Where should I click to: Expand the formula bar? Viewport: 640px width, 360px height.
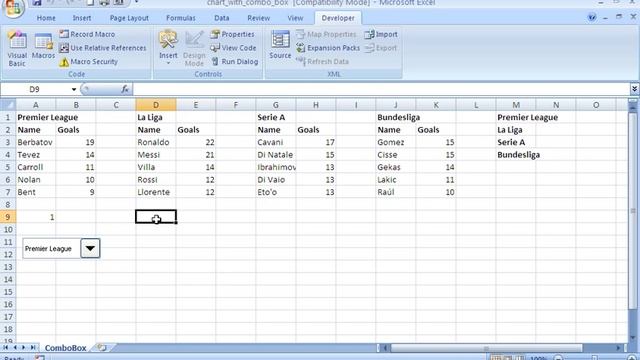click(x=634, y=89)
